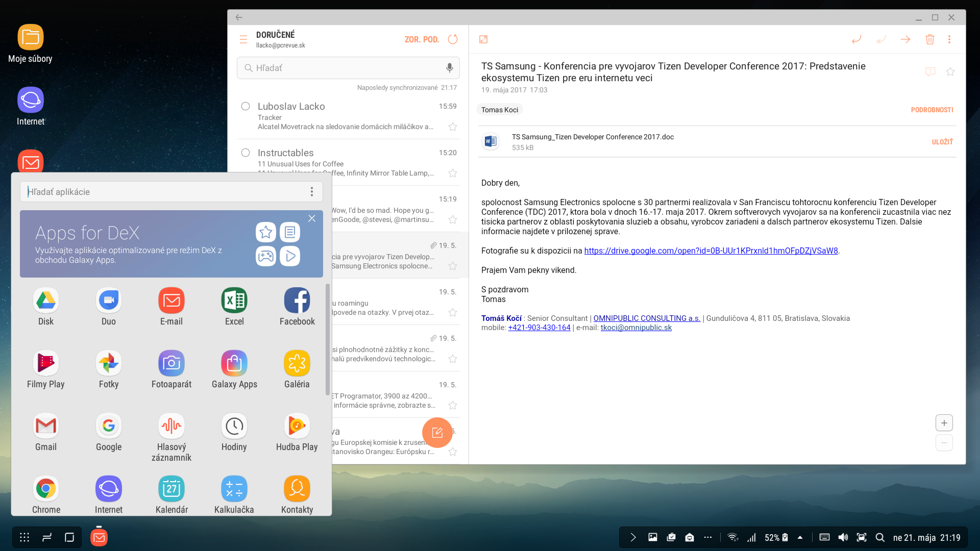Launch the Duo app

[109, 307]
